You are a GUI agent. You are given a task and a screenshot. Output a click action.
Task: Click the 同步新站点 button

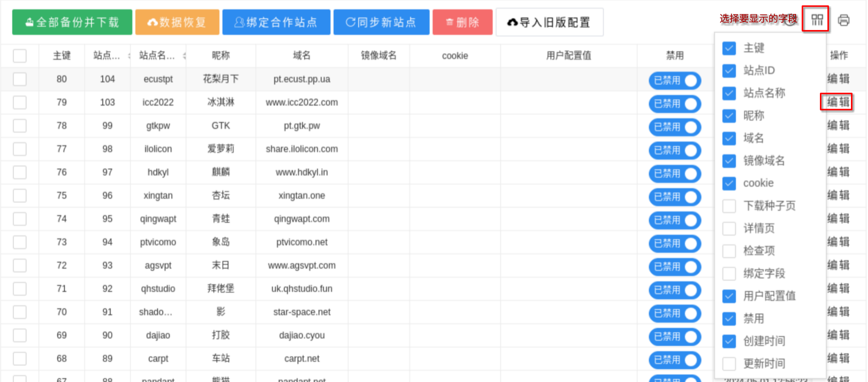381,22
